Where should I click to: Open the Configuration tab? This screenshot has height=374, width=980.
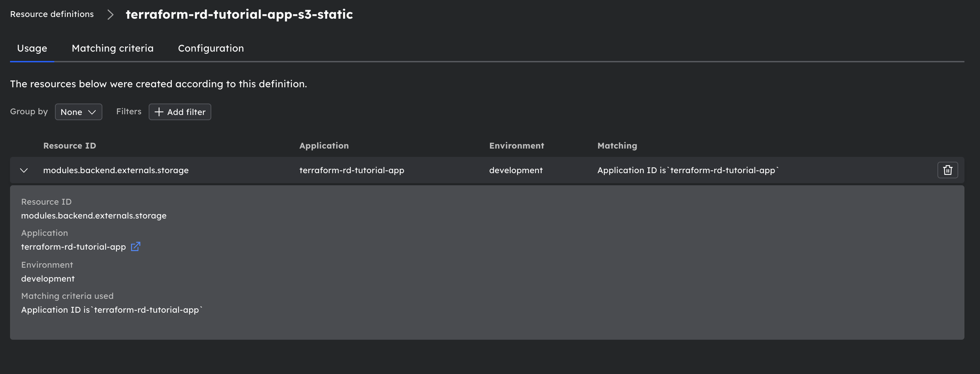(x=211, y=48)
